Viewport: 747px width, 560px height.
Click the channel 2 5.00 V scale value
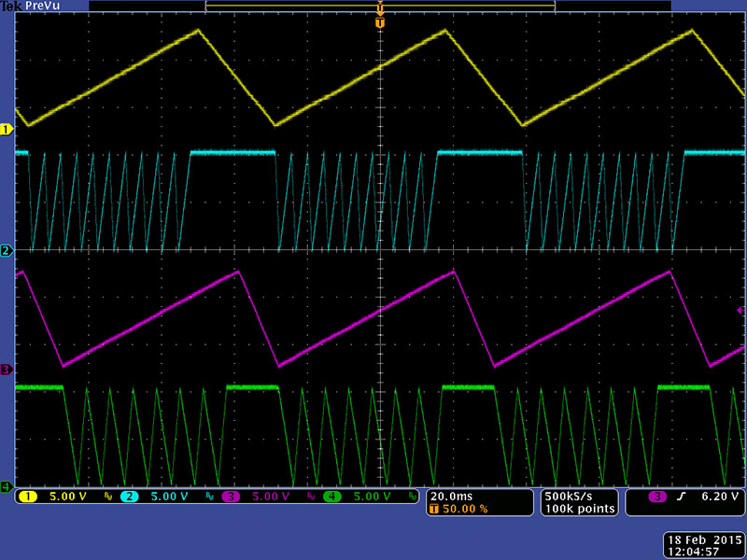tap(169, 497)
